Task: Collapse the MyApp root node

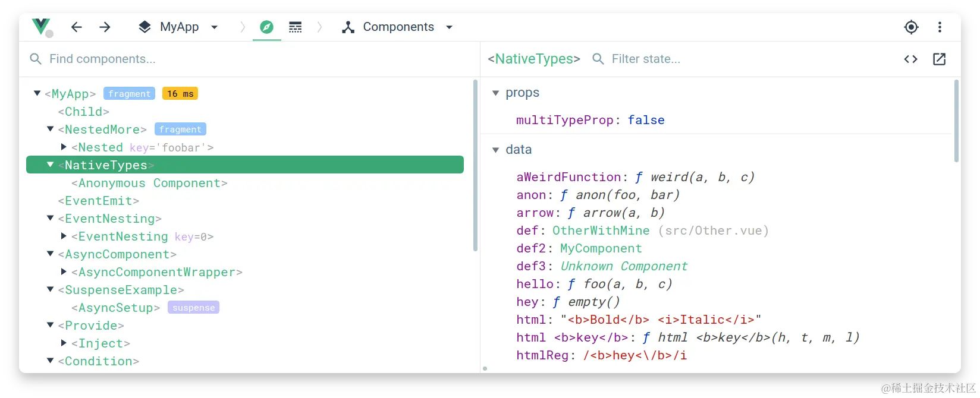Action: click(37, 93)
